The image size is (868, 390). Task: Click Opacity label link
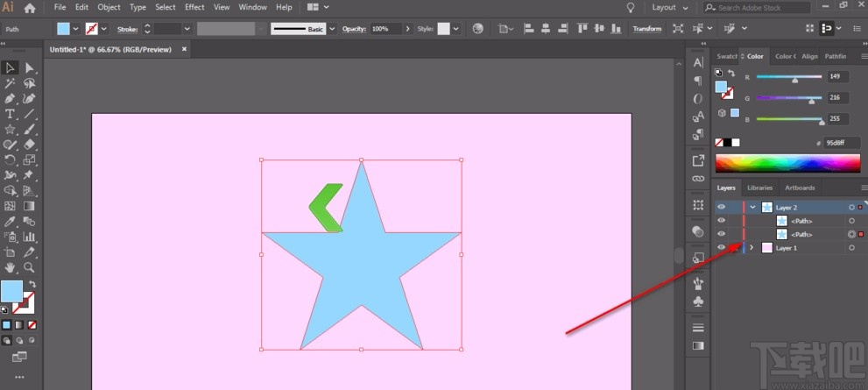click(354, 29)
